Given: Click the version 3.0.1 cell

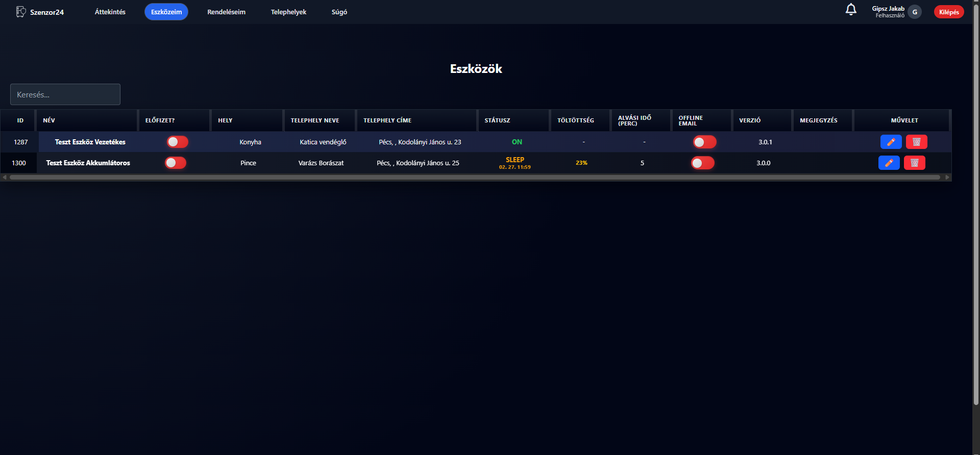Looking at the screenshot, I should tap(765, 142).
